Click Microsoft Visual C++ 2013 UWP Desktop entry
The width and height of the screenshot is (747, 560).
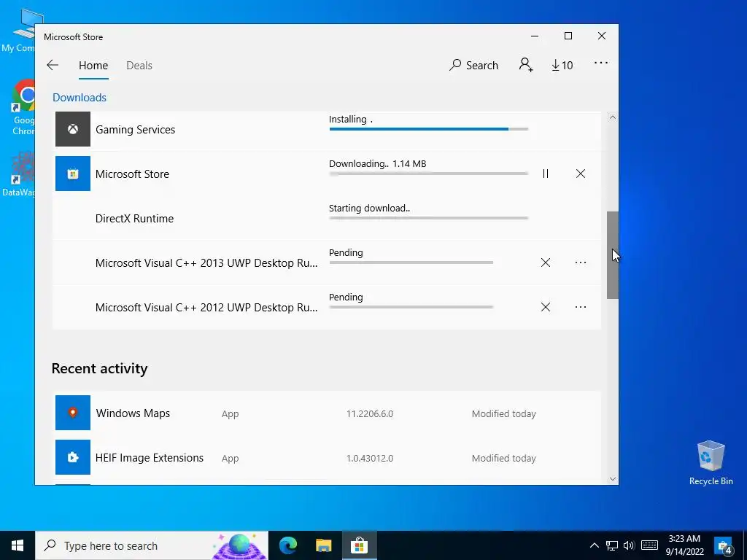point(206,262)
